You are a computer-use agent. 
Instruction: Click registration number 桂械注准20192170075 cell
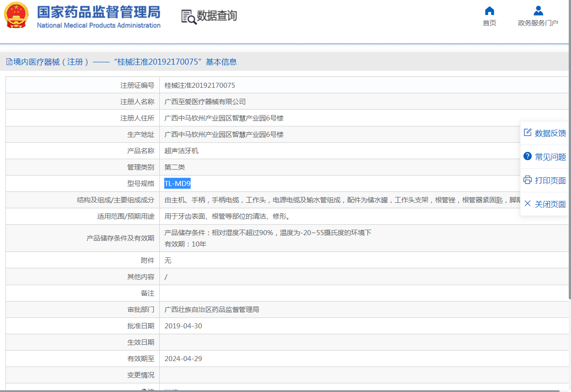point(200,85)
